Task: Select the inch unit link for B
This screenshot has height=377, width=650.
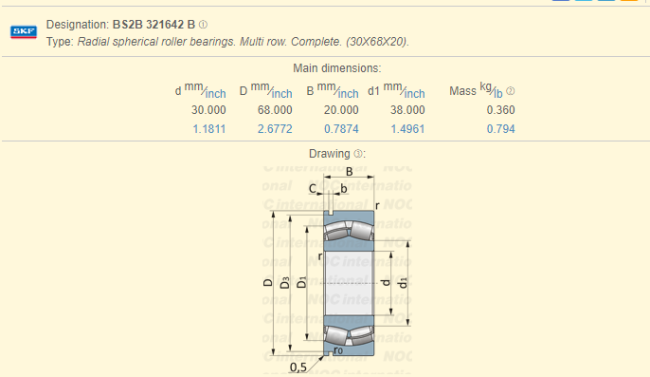Action: pos(349,94)
